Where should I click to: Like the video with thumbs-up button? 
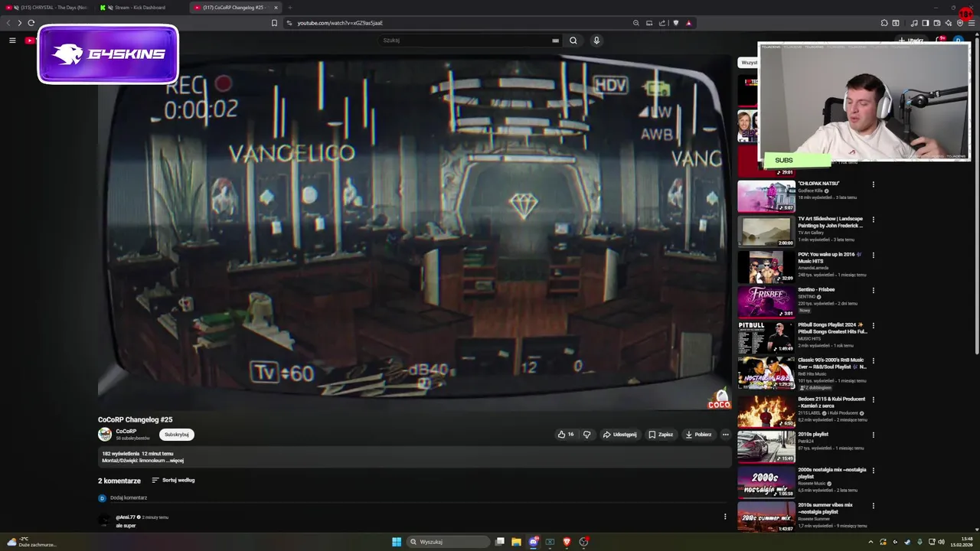[x=566, y=435]
